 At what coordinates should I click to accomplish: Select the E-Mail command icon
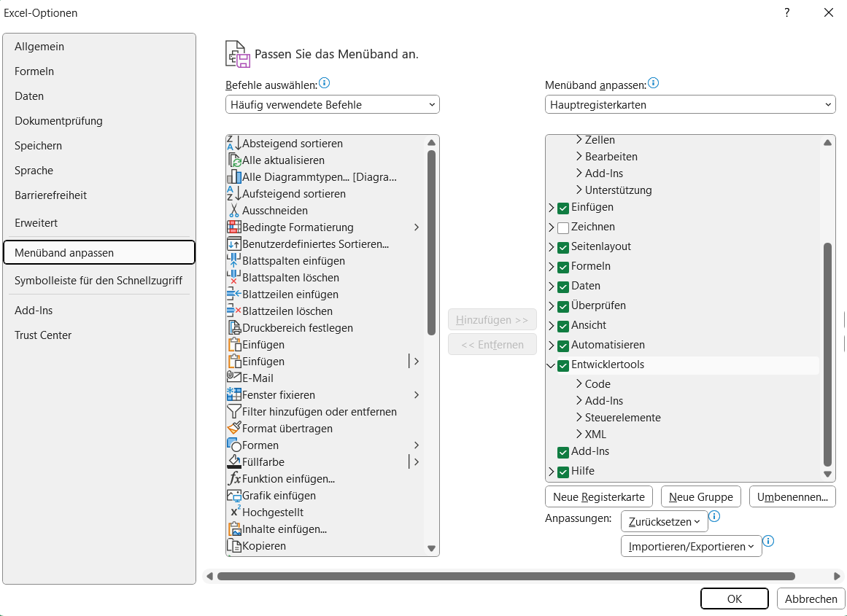coord(234,378)
